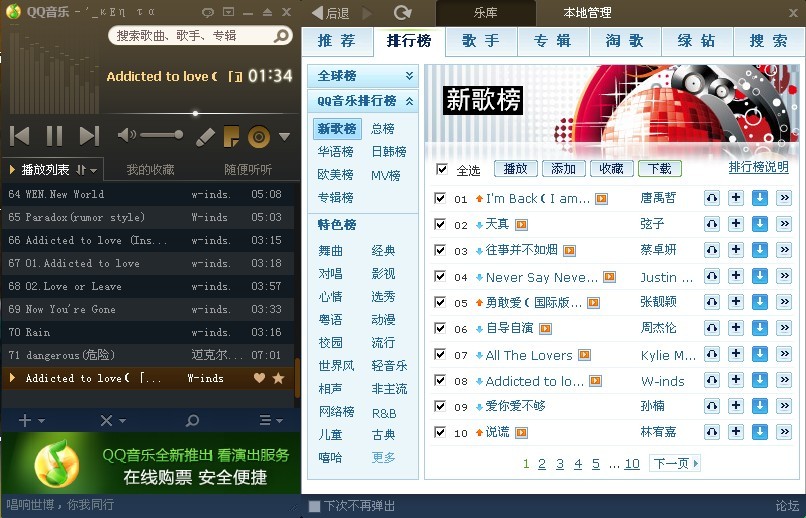The image size is (806, 518).
Task: Open the chat bubble icon in the title bar
Action: pos(208,12)
